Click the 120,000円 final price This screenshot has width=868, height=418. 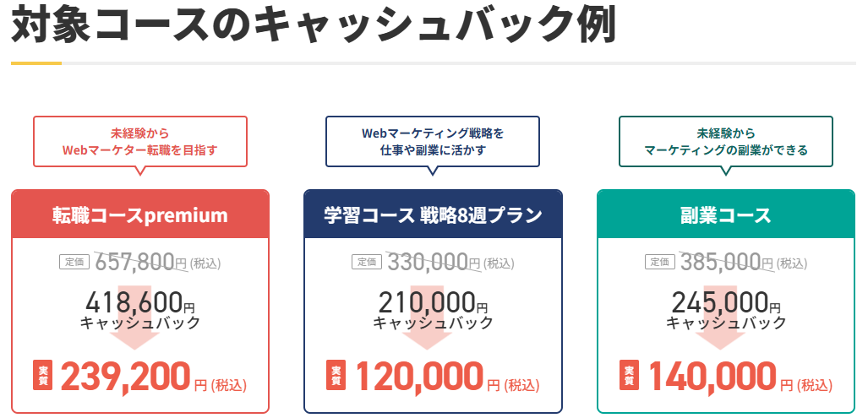[x=418, y=377]
